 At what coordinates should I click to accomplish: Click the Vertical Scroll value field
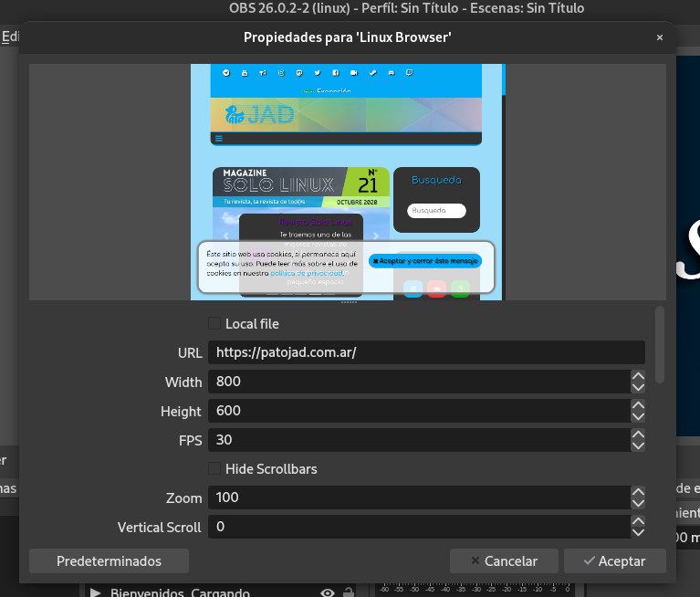(x=419, y=527)
